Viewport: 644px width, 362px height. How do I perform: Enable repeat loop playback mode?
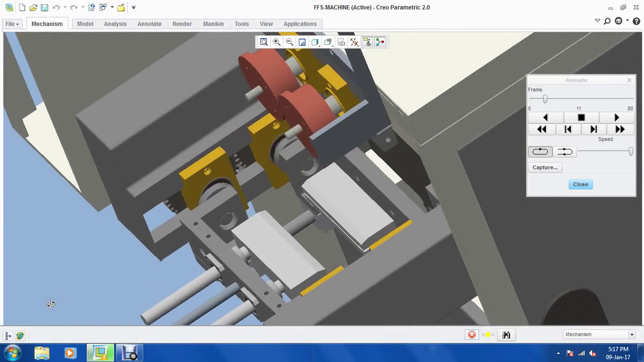tap(539, 151)
